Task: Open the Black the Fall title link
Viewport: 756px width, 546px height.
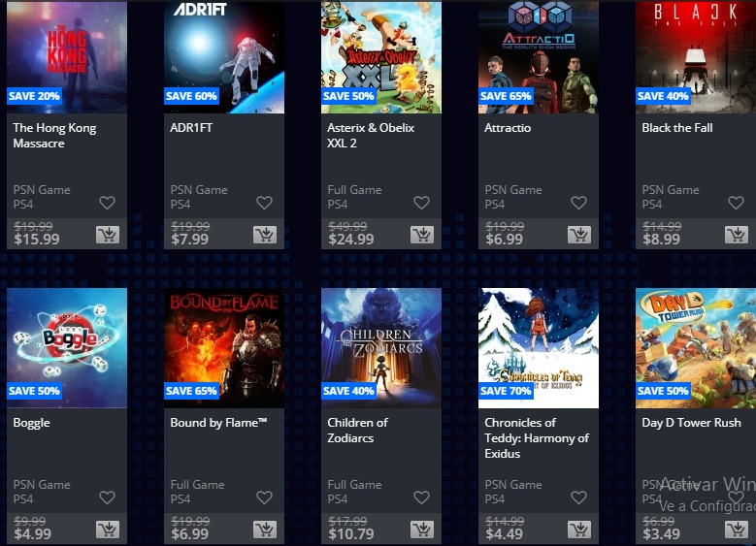Action: 677,128
